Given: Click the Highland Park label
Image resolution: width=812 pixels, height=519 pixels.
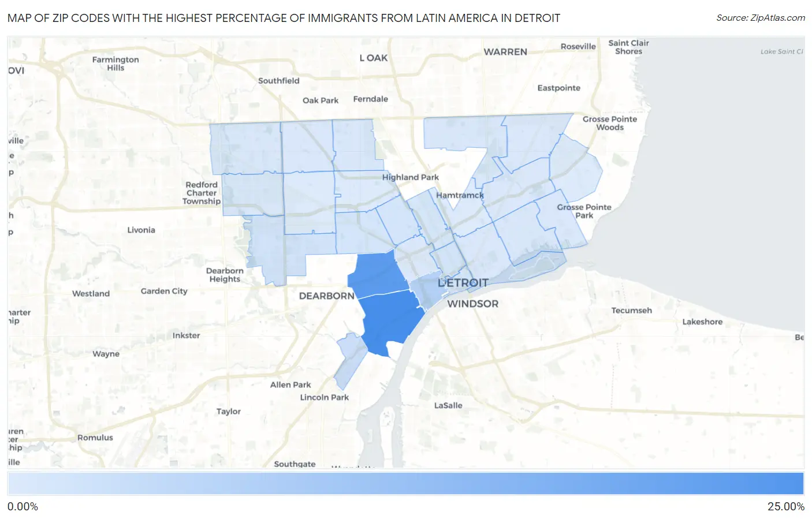Looking at the screenshot, I should pos(410,177).
